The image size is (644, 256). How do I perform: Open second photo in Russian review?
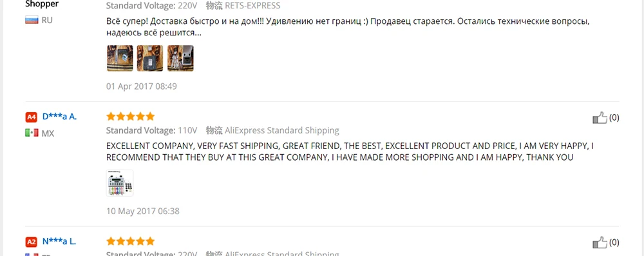click(150, 58)
